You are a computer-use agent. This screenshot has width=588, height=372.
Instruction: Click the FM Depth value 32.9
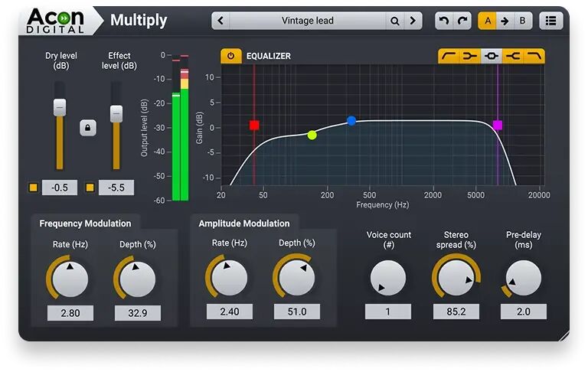pos(138,313)
